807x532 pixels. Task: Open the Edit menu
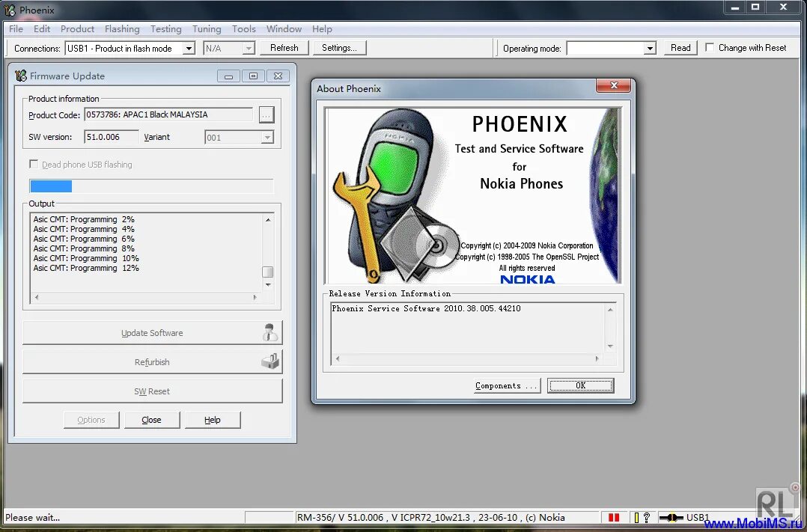coord(42,29)
